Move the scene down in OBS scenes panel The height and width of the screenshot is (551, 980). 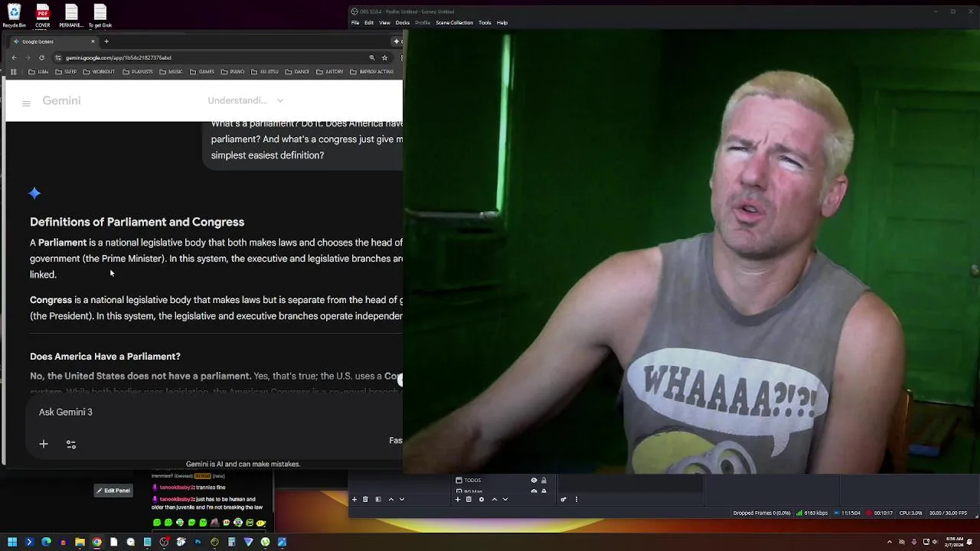tap(402, 499)
